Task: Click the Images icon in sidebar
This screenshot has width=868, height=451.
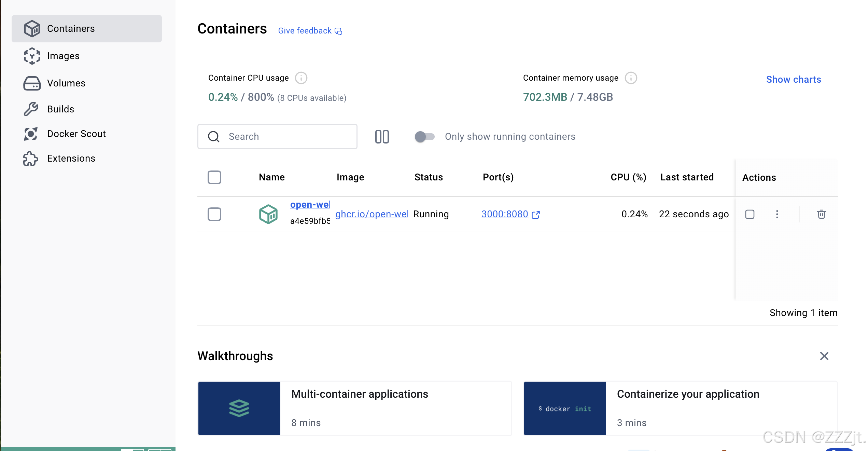Action: point(32,56)
